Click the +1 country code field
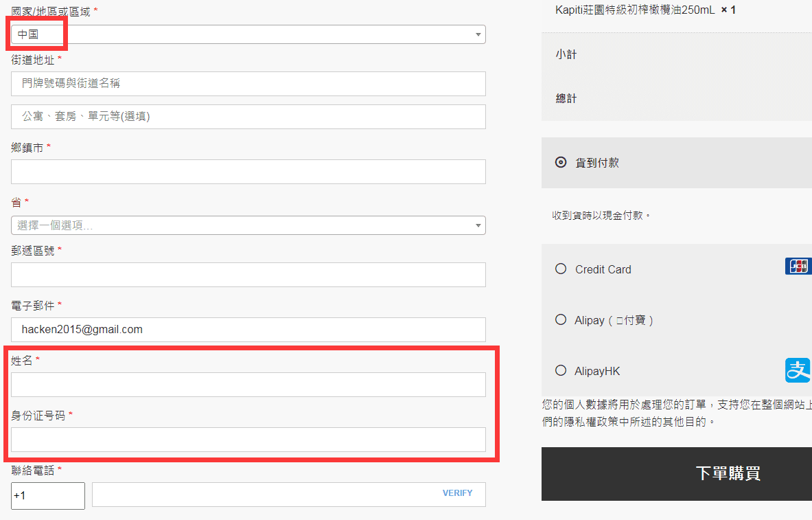 (48, 496)
